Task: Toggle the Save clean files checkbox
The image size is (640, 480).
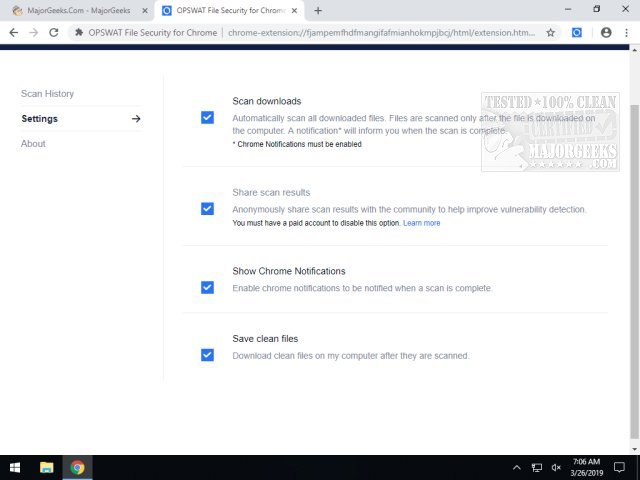Action: point(207,355)
